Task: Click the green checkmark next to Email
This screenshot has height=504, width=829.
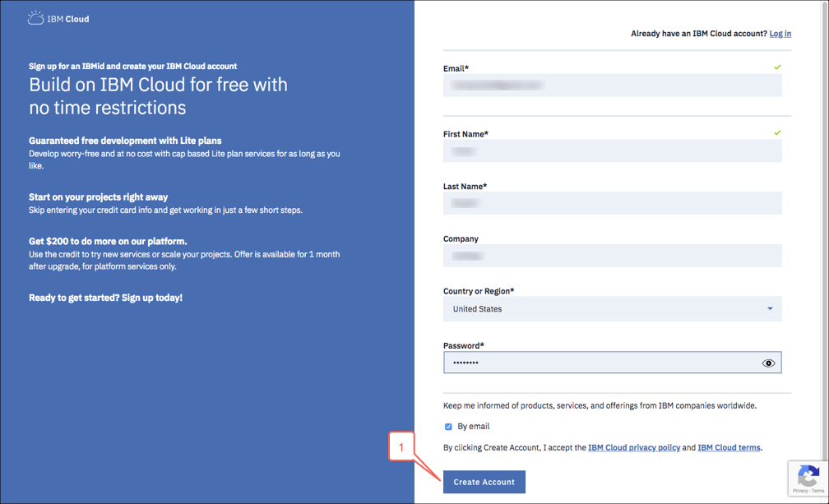Action: click(x=777, y=67)
